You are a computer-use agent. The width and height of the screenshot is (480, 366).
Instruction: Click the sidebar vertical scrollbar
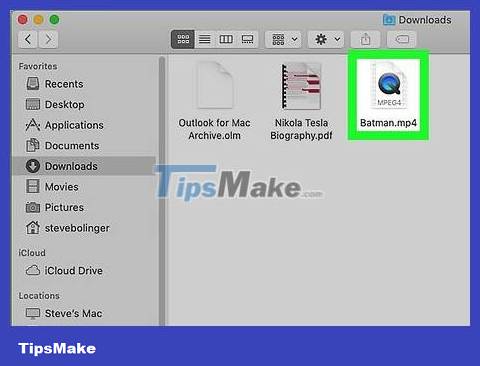[162, 190]
